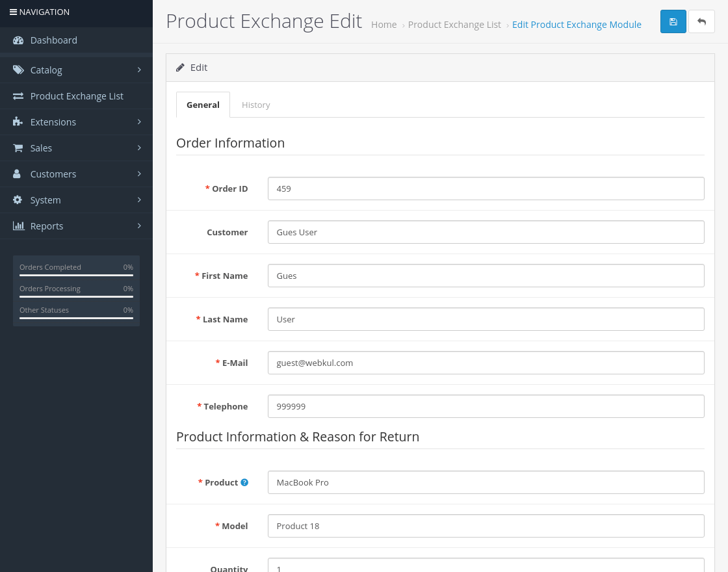The height and width of the screenshot is (572, 728).
Task: Expand the Reports menu chevron
Action: [x=139, y=226]
